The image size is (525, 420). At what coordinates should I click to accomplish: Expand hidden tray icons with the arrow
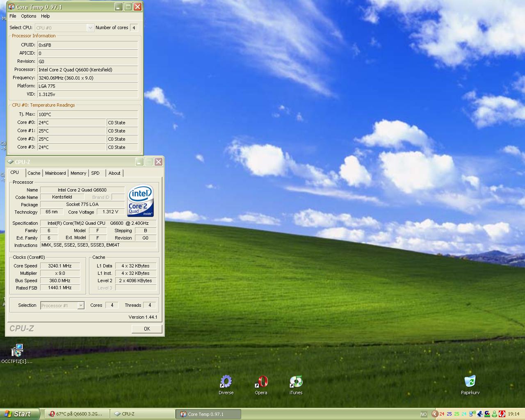point(435,414)
